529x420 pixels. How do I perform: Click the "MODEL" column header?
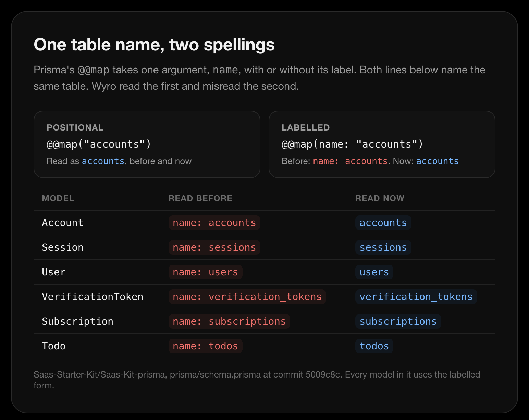click(x=58, y=198)
